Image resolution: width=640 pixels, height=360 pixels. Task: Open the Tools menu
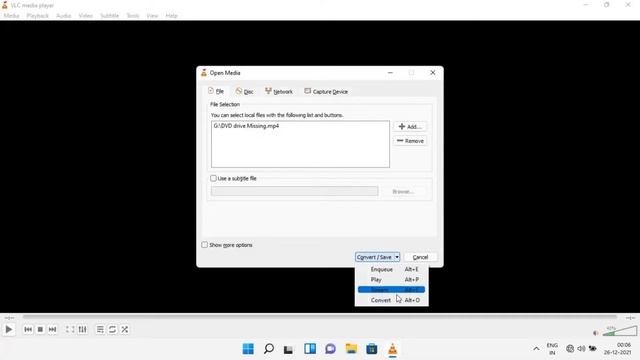[x=133, y=16]
